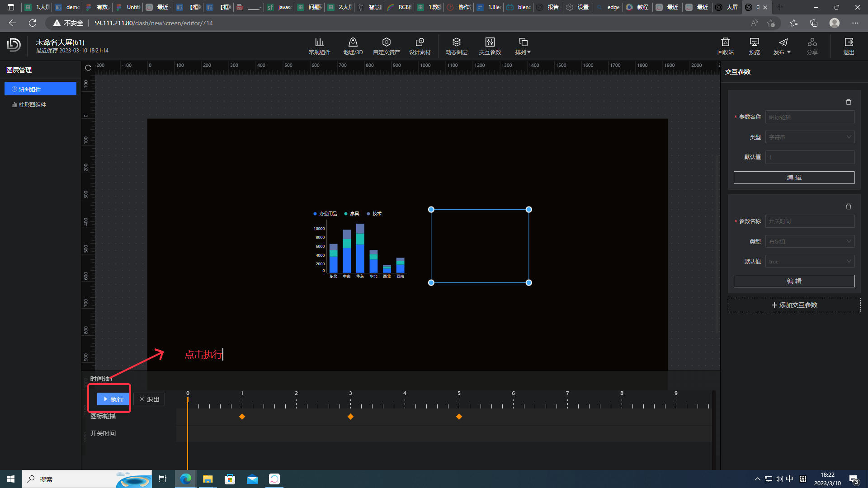Click the 执行 play button

click(113, 399)
